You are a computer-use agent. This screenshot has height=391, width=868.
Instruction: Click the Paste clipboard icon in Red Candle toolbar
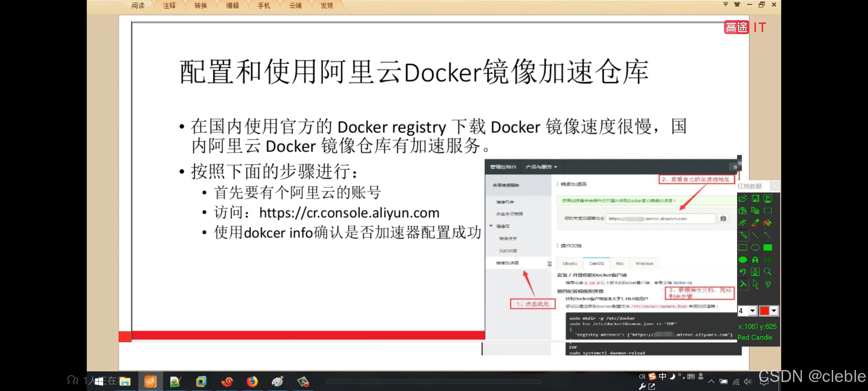point(743,211)
